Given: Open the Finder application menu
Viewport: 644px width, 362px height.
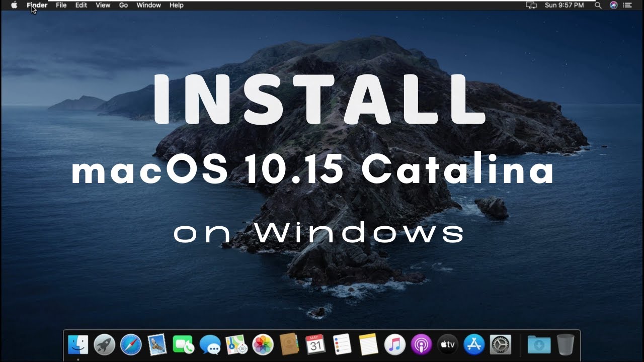Looking at the screenshot, I should [37, 5].
